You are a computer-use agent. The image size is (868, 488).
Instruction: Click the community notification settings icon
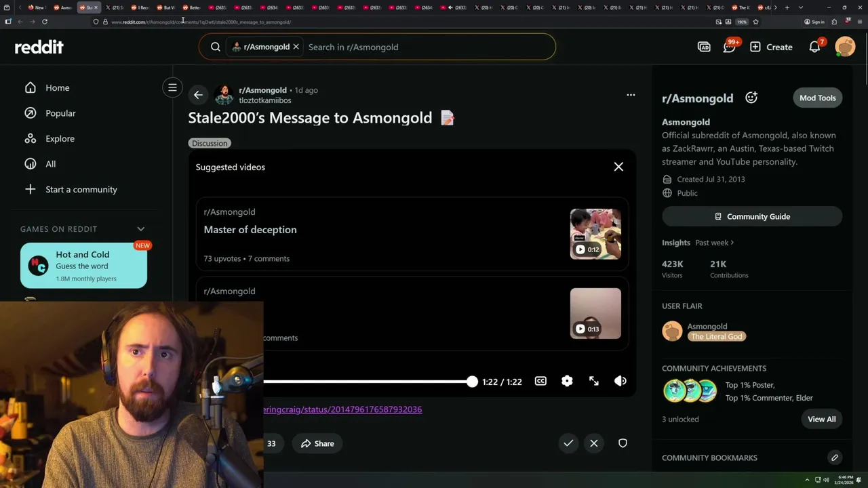751,98
